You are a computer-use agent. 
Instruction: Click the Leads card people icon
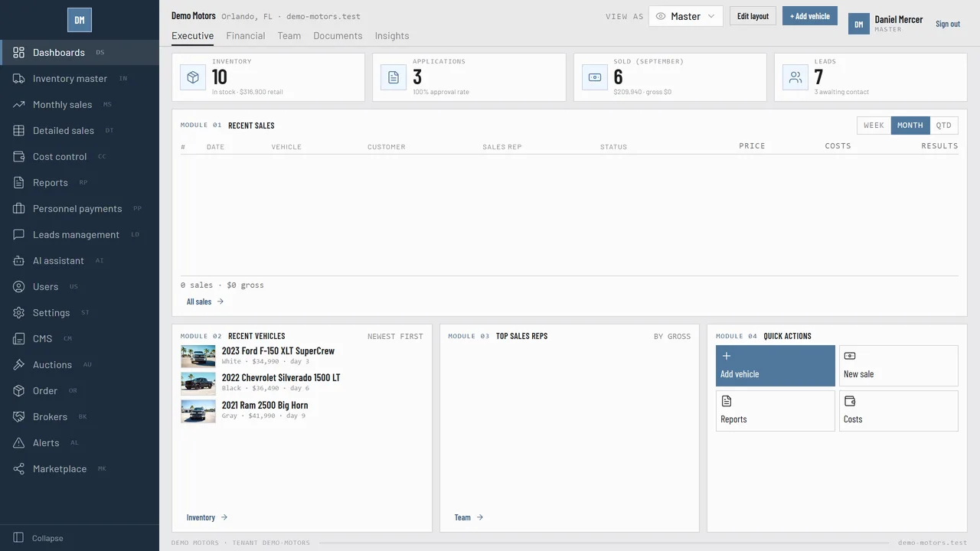pos(795,77)
